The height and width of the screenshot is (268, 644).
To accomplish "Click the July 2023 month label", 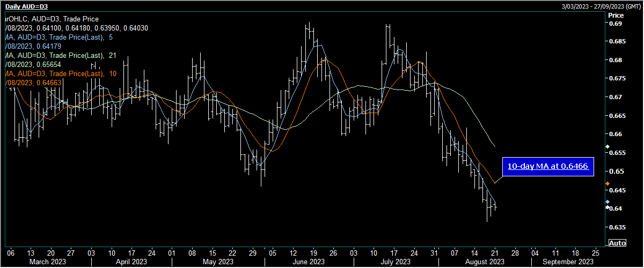I will tap(395, 262).
